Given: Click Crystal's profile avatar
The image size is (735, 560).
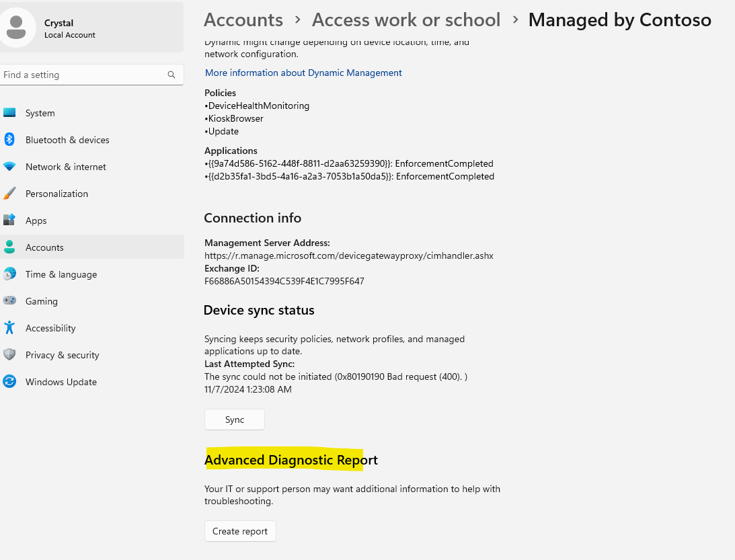Looking at the screenshot, I should pyautogui.click(x=17, y=28).
